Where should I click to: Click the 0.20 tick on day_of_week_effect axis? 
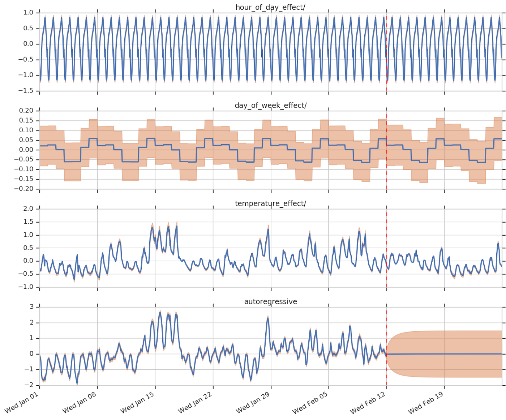(x=26, y=111)
